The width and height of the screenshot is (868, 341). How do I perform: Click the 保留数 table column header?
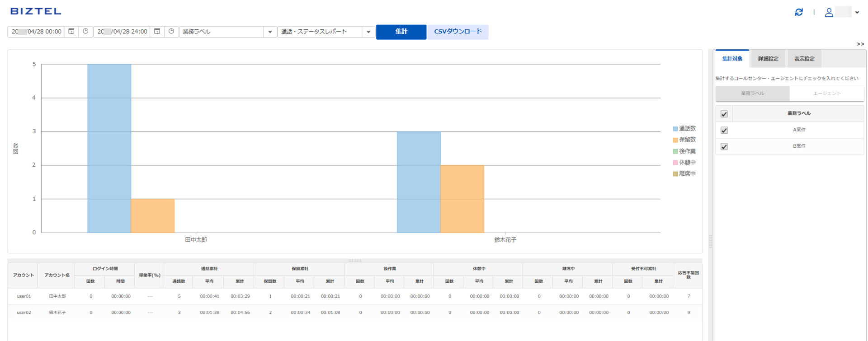[270, 281]
